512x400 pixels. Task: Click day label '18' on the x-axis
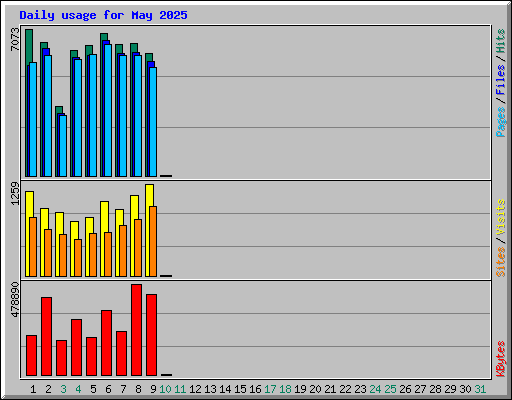285,389
